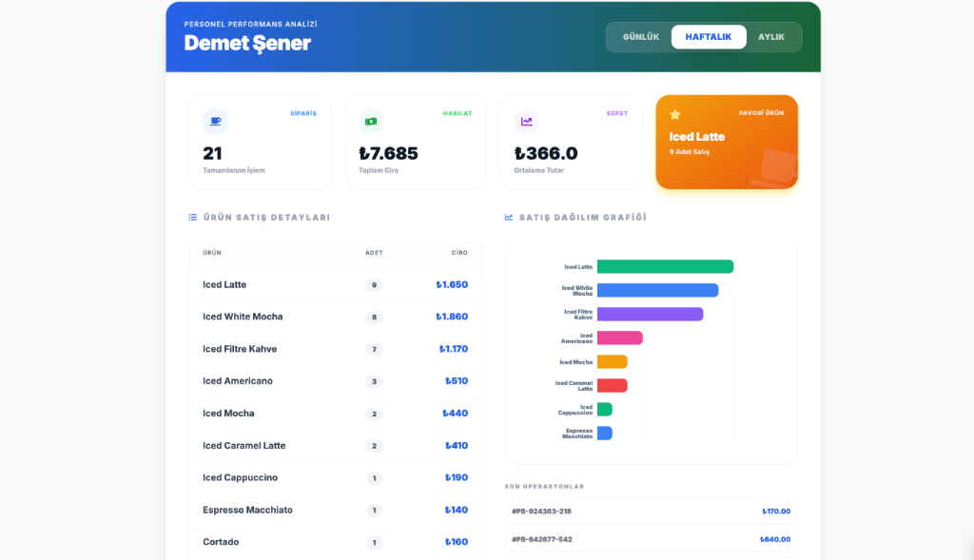Click the pink Iced Americano bar
This screenshot has width=974, height=560.
(619, 338)
